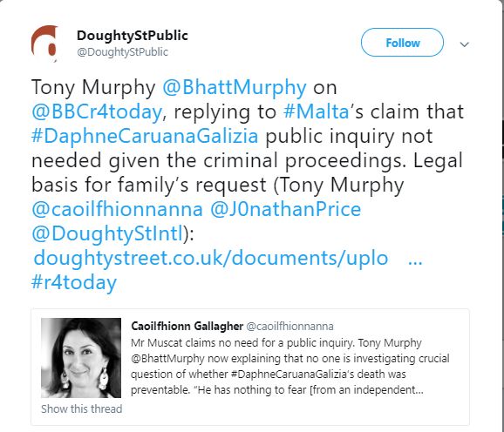504x432 pixels.
Task: Open the tweet options chevron menu
Action: click(x=465, y=44)
